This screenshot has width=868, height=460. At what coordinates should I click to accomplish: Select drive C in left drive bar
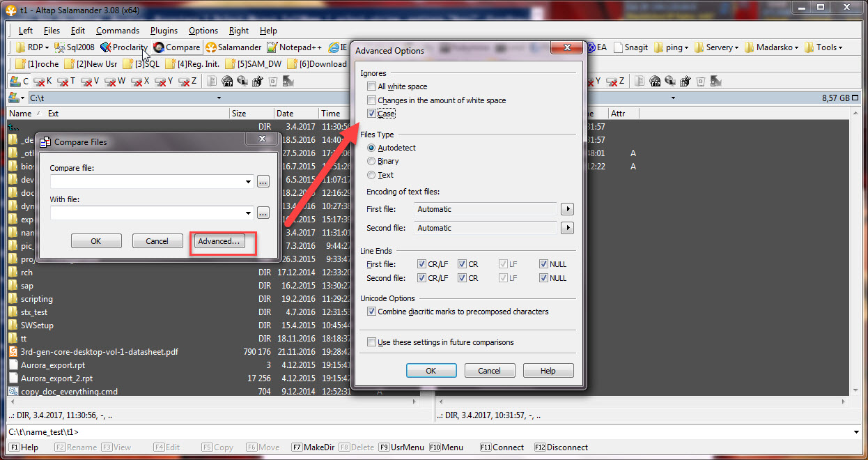[20, 81]
